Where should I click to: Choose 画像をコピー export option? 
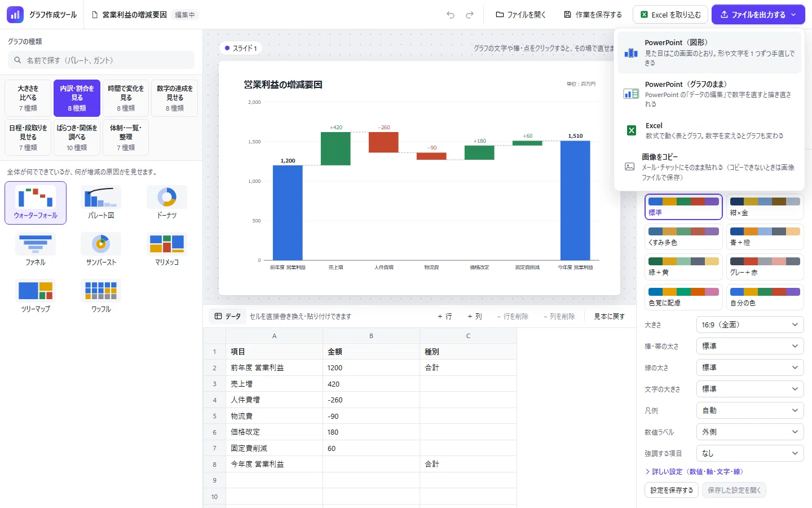tap(709, 167)
